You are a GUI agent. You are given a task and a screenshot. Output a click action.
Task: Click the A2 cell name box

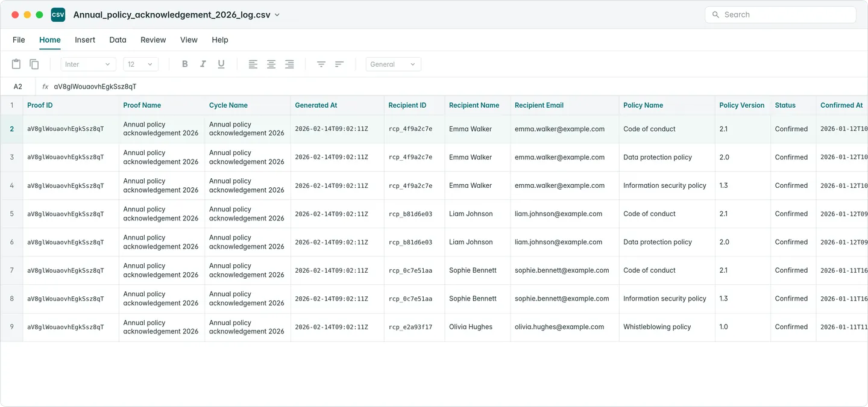tap(18, 87)
